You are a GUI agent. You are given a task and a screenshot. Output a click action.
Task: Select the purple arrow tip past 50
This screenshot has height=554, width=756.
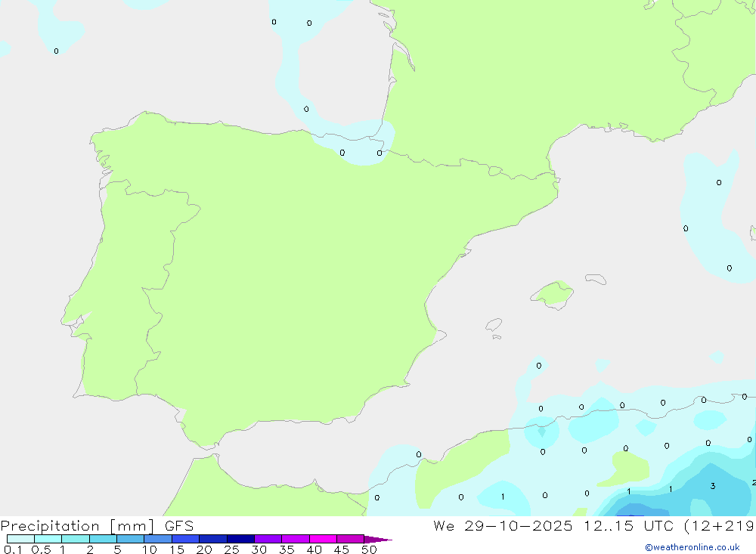pyautogui.click(x=377, y=539)
